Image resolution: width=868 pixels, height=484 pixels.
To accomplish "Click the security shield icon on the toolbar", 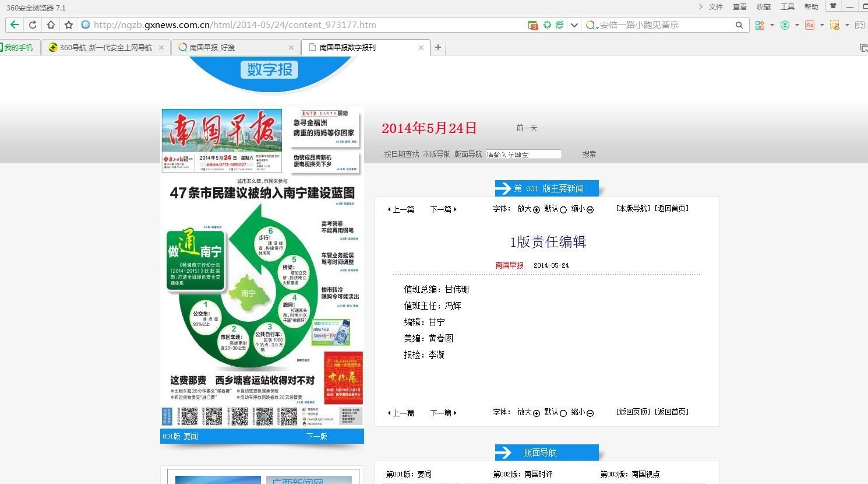I will pos(785,24).
